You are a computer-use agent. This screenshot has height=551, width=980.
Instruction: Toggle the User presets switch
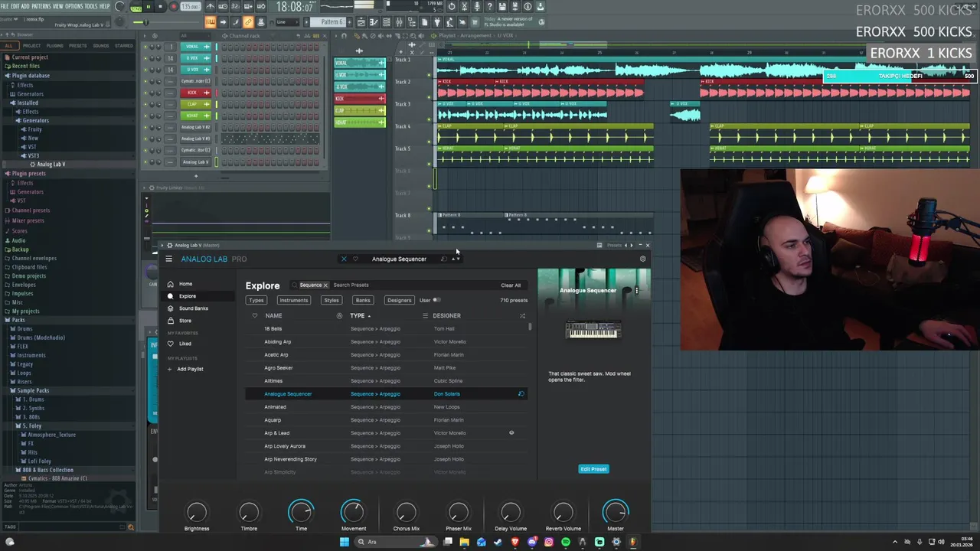(436, 300)
